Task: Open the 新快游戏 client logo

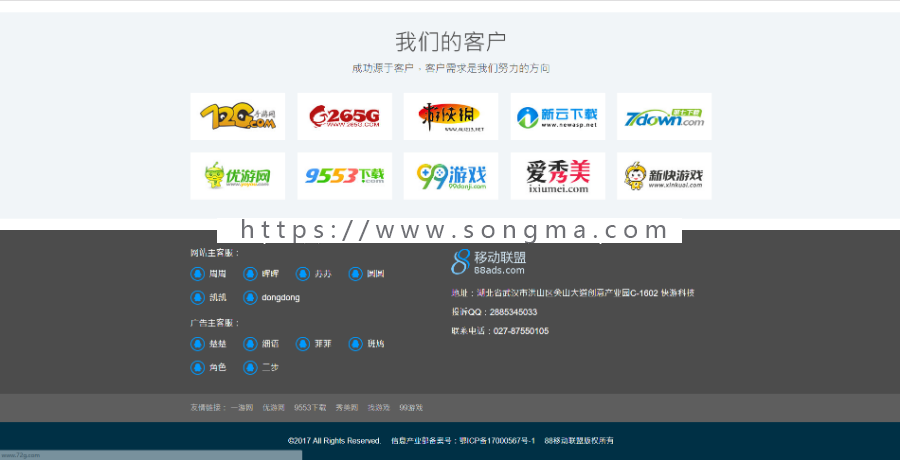Action: (664, 176)
